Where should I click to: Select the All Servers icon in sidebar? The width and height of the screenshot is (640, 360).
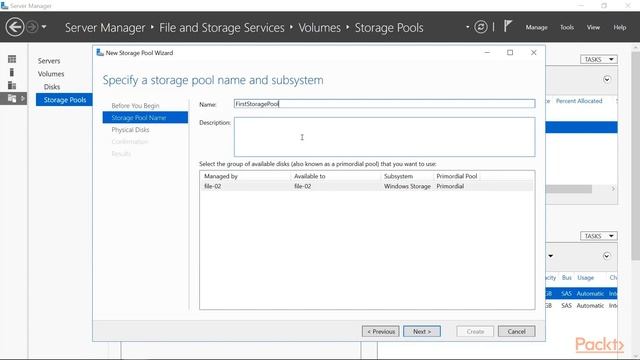tap(12, 85)
